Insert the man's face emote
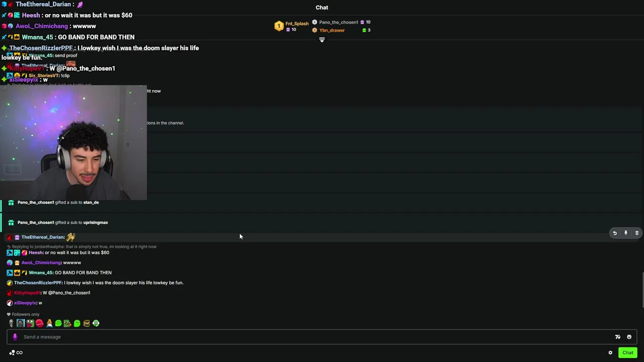This screenshot has height=362, width=644. 21,323
